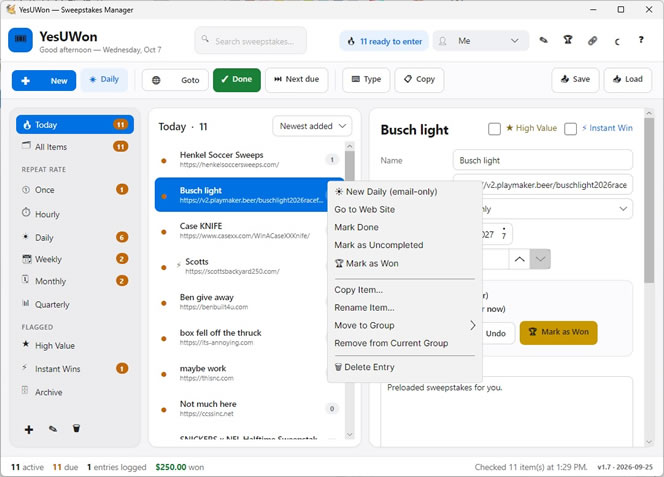Click the Save button
The image size is (664, 477).
[575, 80]
